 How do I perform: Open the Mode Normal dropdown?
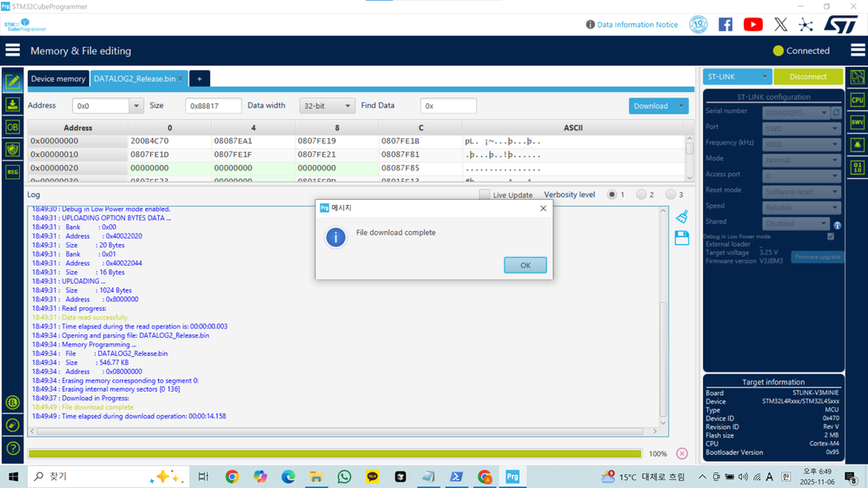tap(802, 160)
